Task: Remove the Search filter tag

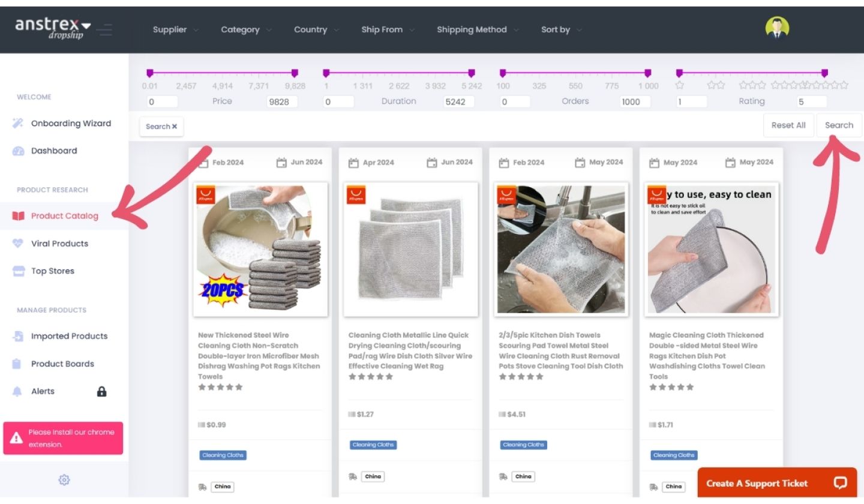Action: [175, 127]
